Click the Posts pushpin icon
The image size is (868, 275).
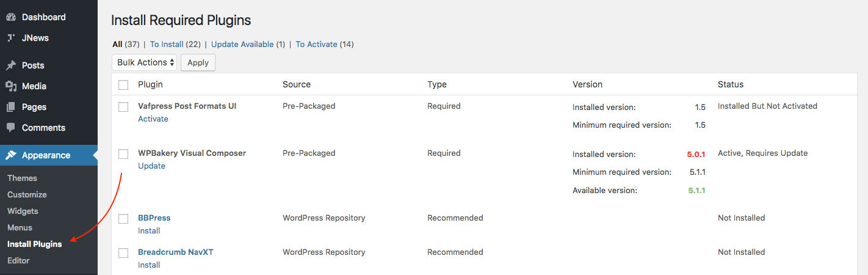[11, 65]
